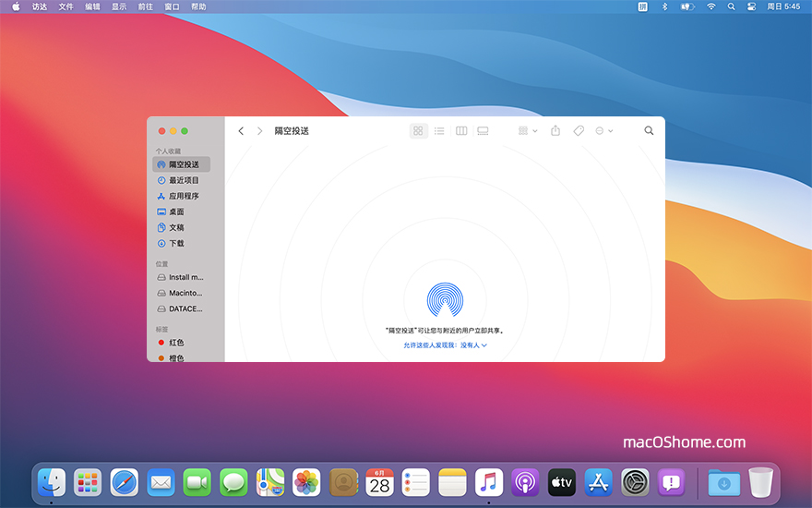Click the battery status icon

pos(687,6)
